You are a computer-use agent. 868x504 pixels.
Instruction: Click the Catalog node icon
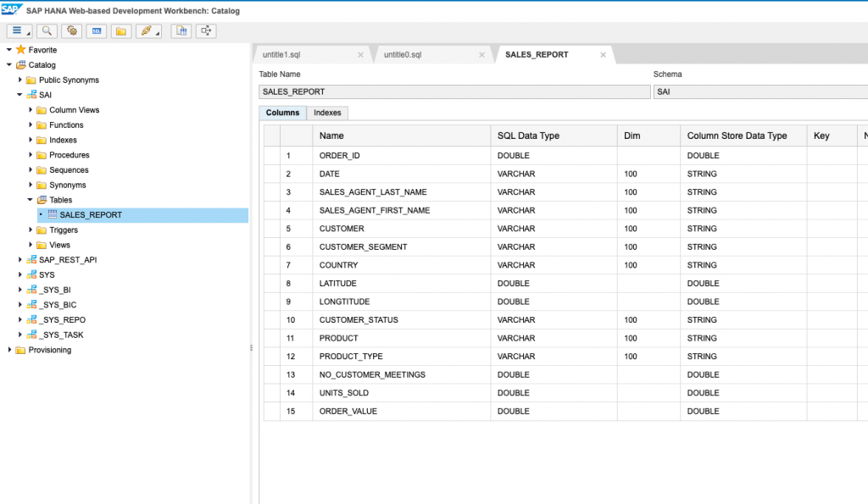[21, 64]
